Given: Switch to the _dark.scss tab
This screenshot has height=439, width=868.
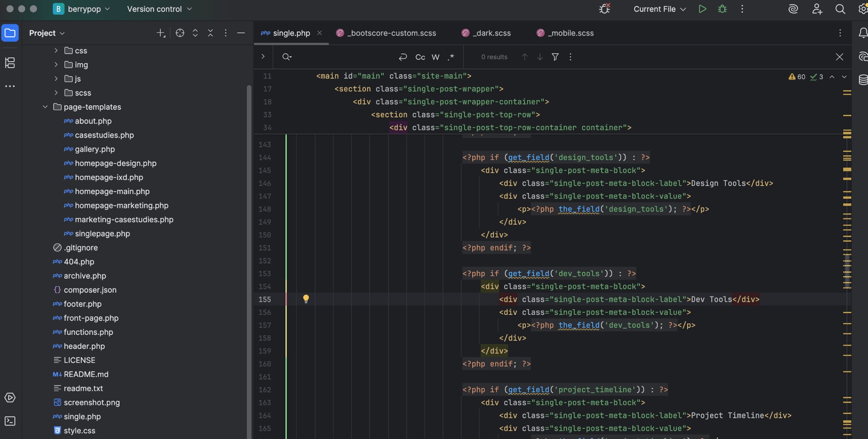Looking at the screenshot, I should [x=491, y=33].
